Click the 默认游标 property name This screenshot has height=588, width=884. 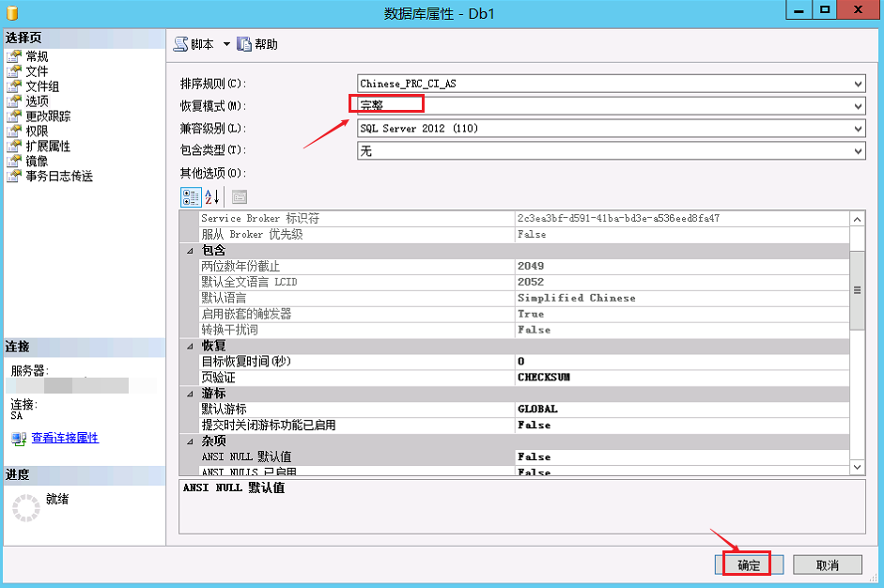(x=224, y=410)
